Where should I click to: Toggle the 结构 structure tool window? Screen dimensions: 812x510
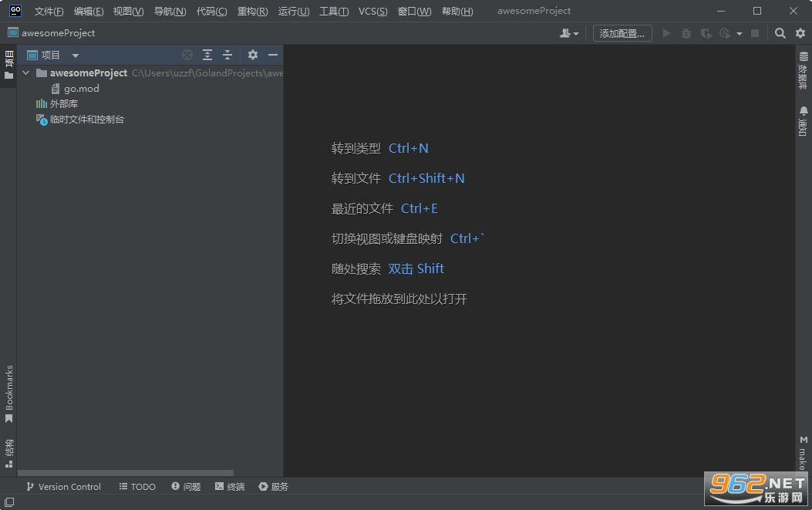coord(8,454)
